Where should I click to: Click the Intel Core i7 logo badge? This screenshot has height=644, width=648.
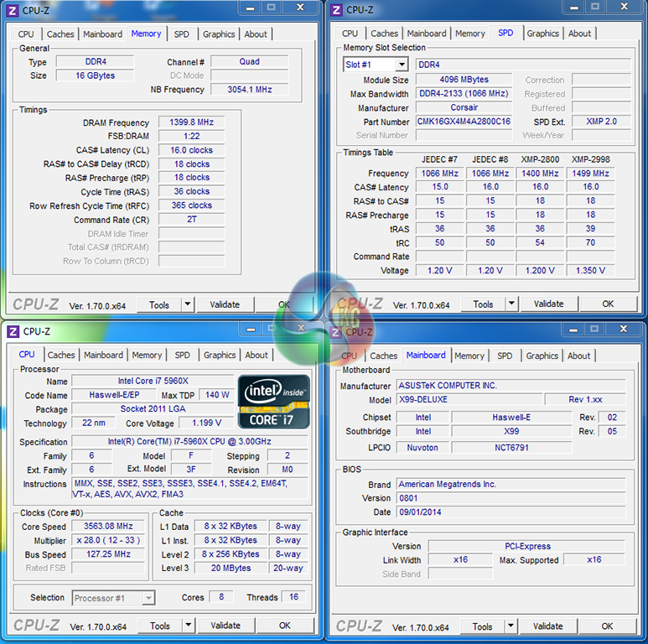tap(274, 401)
